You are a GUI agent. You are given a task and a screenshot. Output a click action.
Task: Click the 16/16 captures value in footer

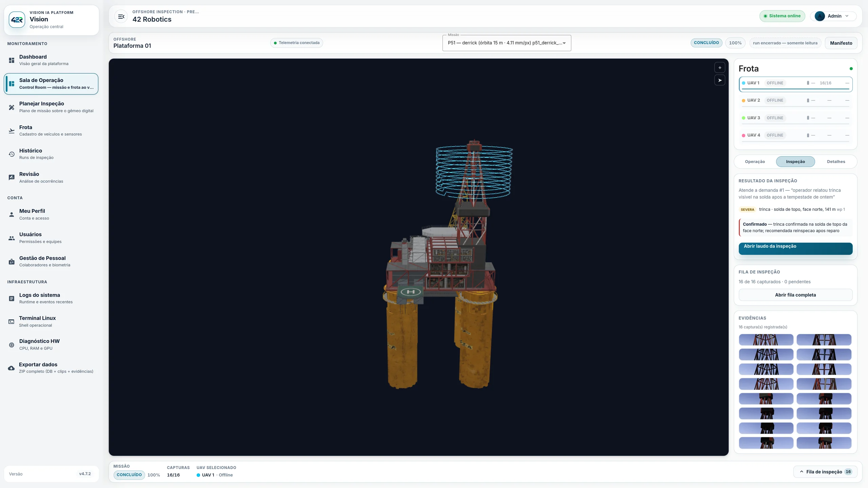pos(173,475)
